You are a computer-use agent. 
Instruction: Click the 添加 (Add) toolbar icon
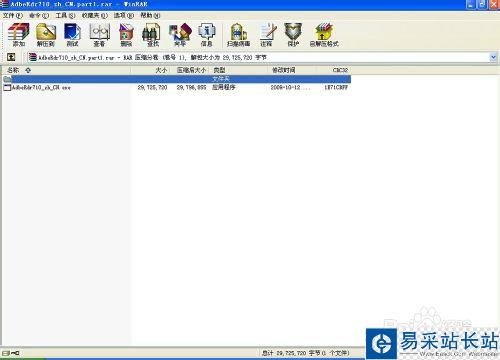(19, 35)
